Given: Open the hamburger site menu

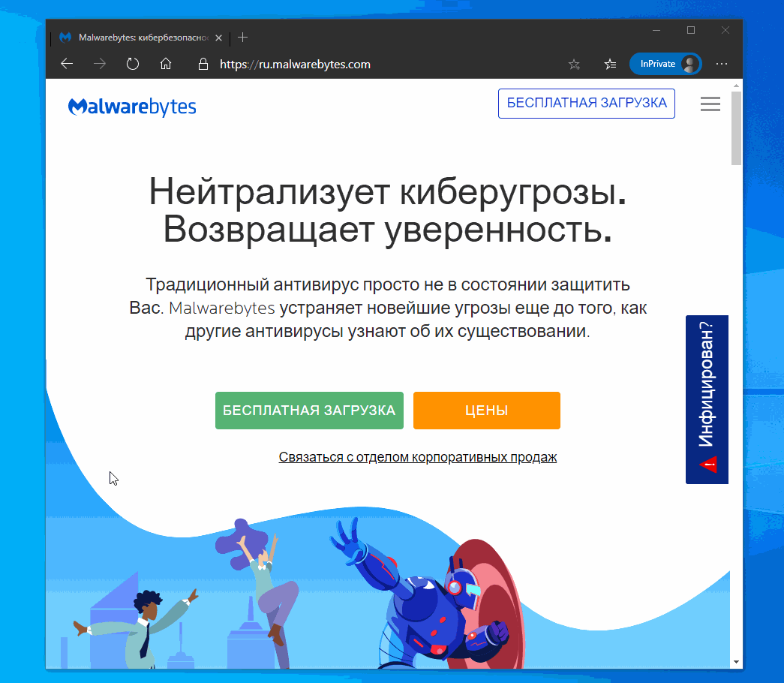Looking at the screenshot, I should click(710, 104).
